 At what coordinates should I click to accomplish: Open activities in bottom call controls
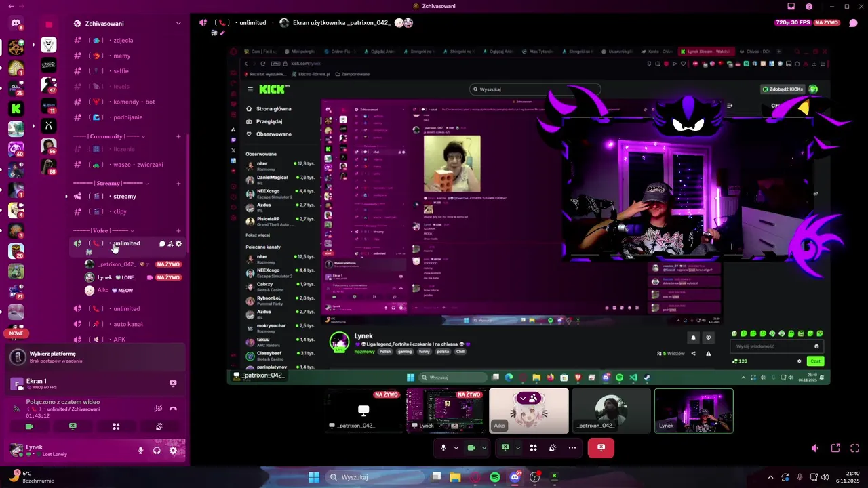534,448
